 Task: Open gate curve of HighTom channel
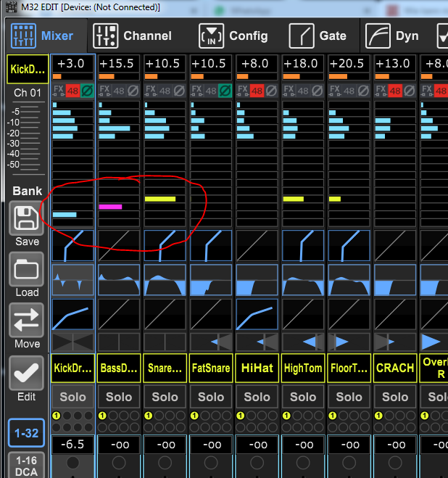pyautogui.click(x=303, y=246)
